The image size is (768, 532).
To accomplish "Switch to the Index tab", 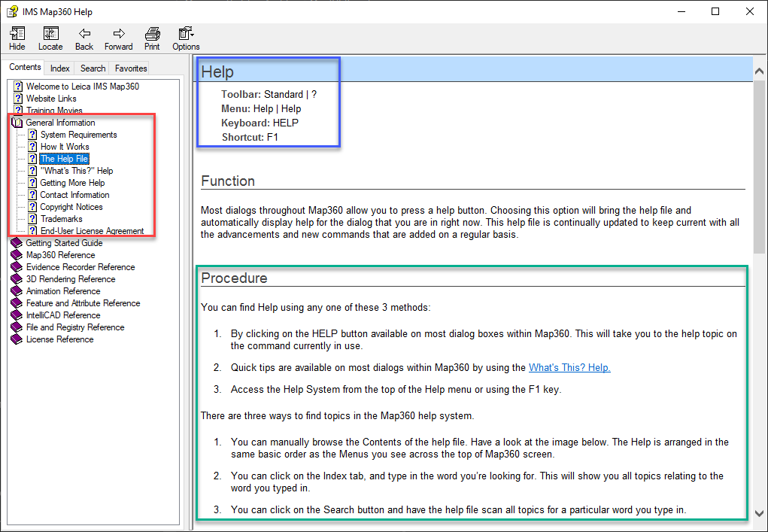I will [60, 68].
